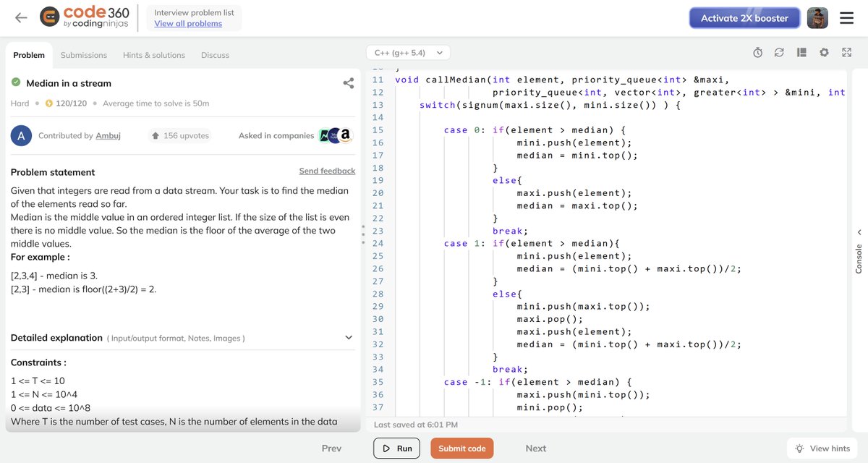
Task: Go to the Next problem
Action: point(536,449)
